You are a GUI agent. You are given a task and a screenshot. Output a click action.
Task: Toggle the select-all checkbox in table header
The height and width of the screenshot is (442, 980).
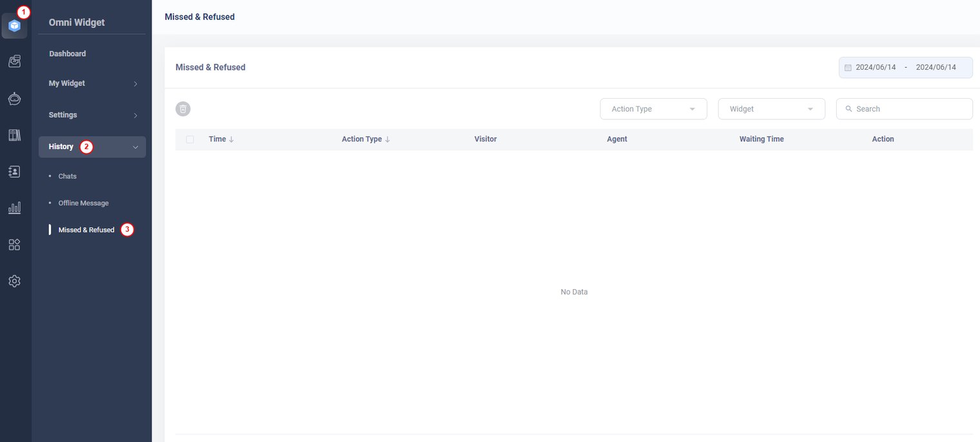point(190,139)
